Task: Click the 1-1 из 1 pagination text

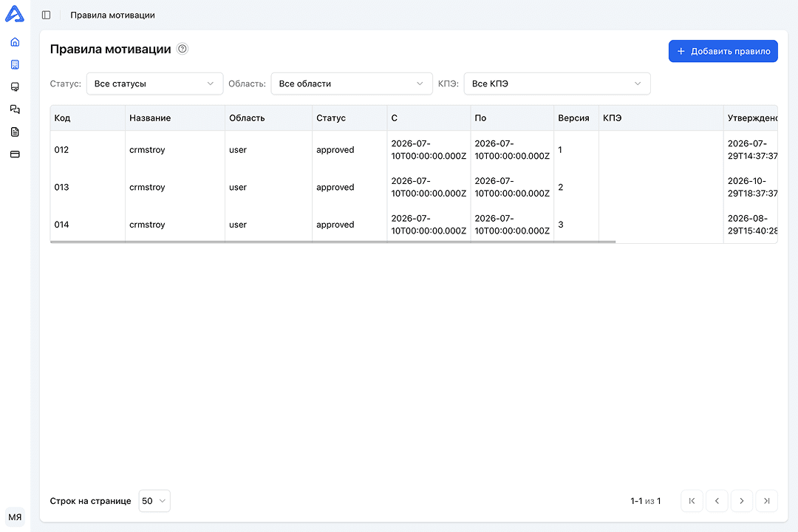Action: pos(645,501)
